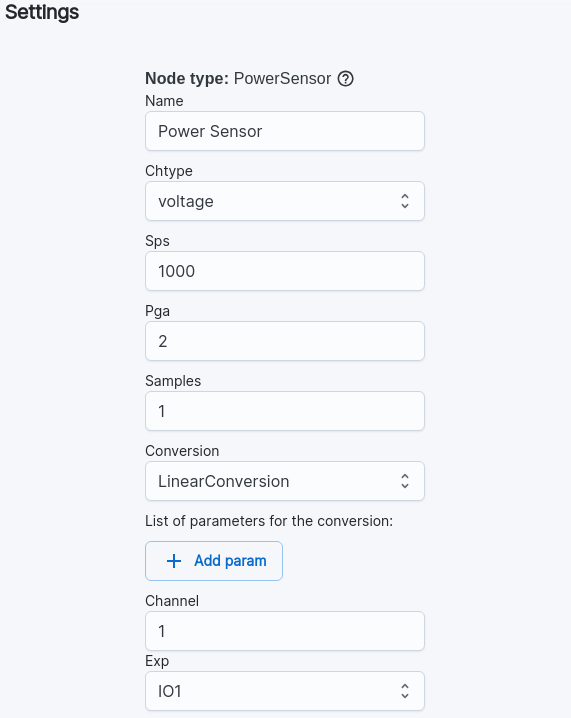This screenshot has height=718, width=571.
Task: Click the List of parameters description text
Action: click(269, 521)
